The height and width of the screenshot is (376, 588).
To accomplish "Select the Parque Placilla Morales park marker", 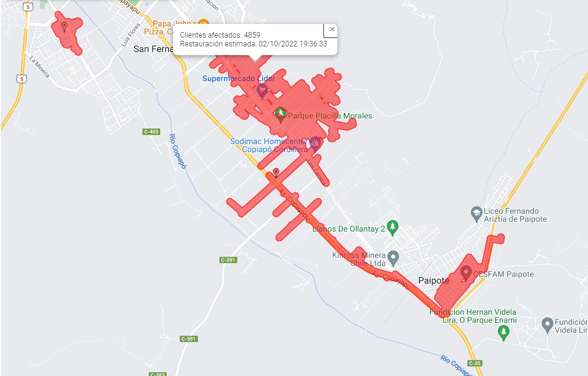I will coord(280,114).
